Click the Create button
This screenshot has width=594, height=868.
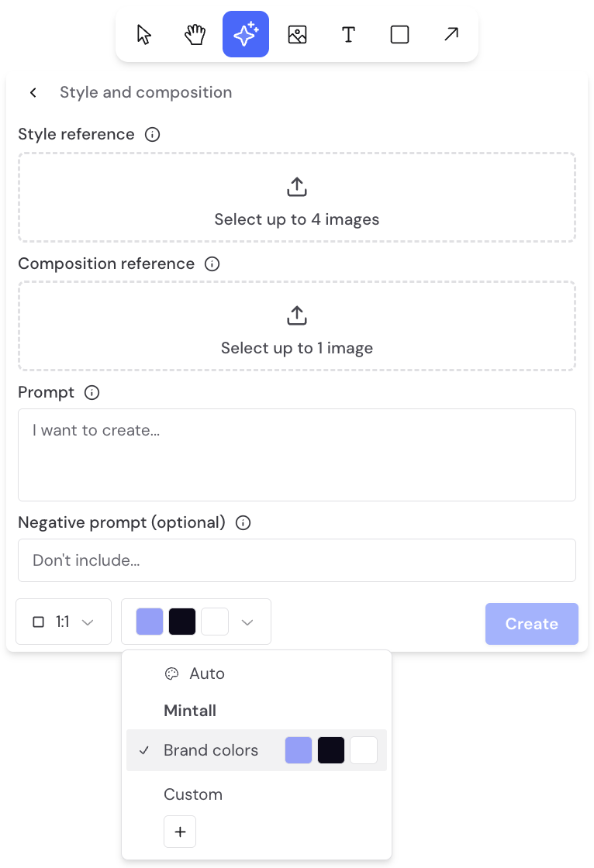coord(532,624)
